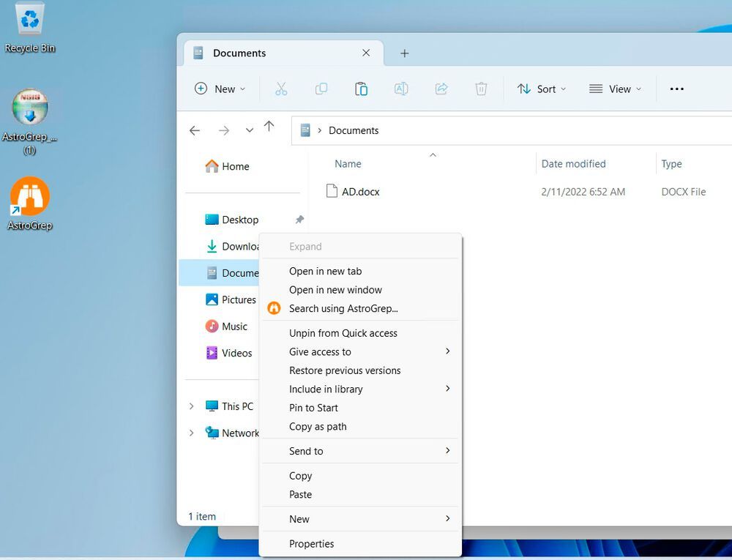Image resolution: width=732 pixels, height=560 pixels.
Task: Open the Sort dropdown menu
Action: point(541,89)
